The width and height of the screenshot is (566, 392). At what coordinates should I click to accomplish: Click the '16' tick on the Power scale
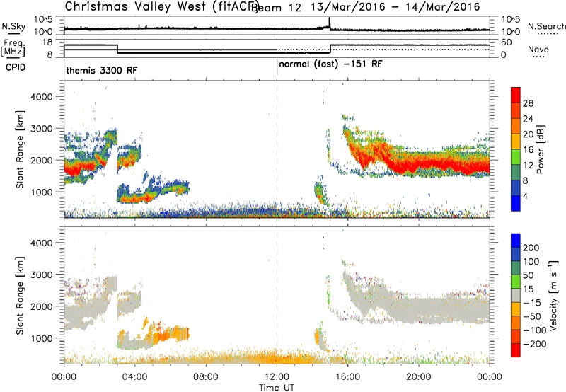point(528,150)
